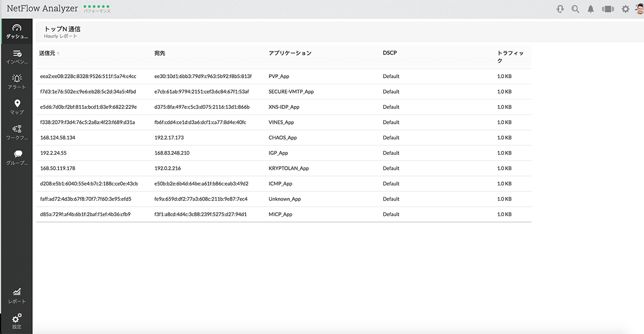Click the CHAOS_App application entry
Viewport: 644px width, 334px height.
tap(282, 138)
